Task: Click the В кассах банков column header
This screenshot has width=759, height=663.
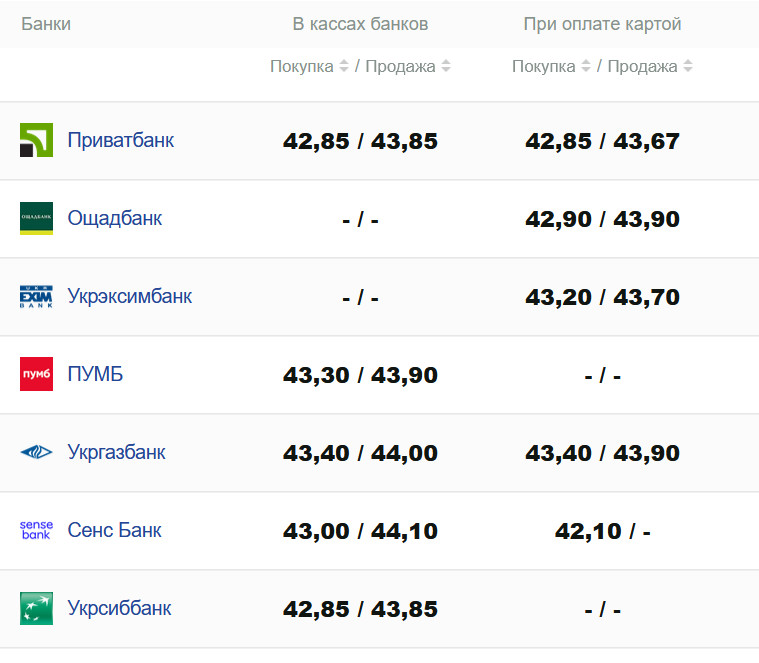Action: 360,24
